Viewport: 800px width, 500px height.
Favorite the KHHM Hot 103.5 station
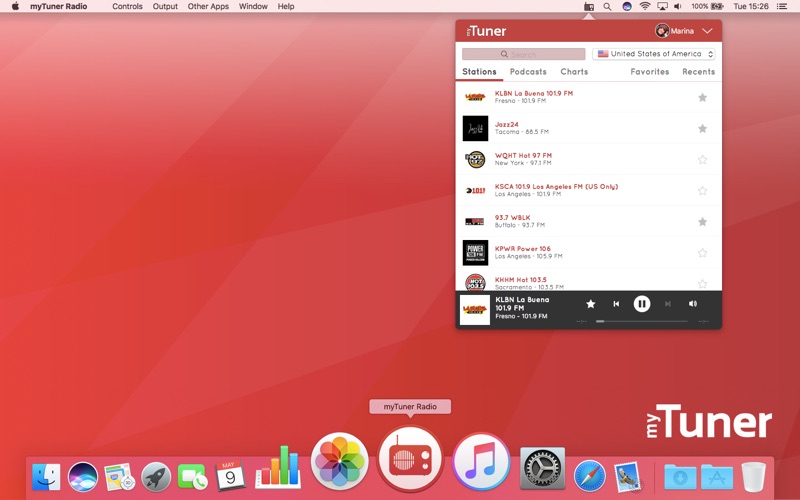coord(703,284)
